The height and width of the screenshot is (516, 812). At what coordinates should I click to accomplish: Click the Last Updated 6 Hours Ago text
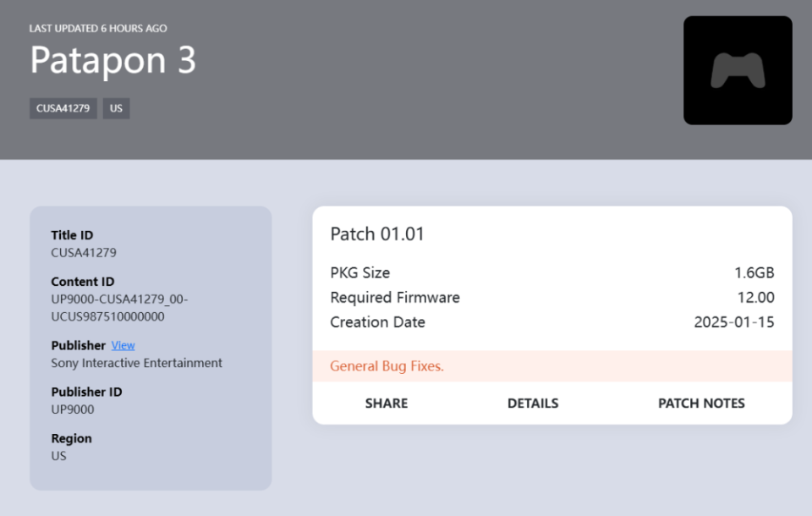tap(98, 29)
